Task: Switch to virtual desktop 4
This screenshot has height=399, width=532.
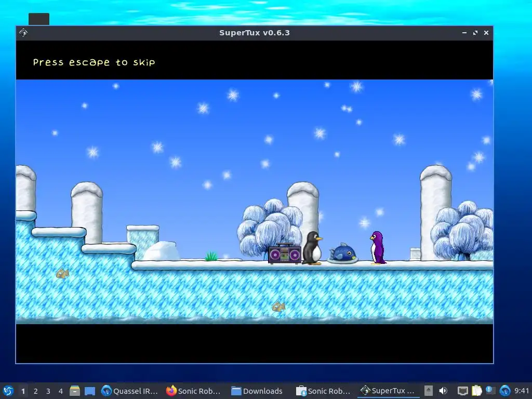Action: 61,391
